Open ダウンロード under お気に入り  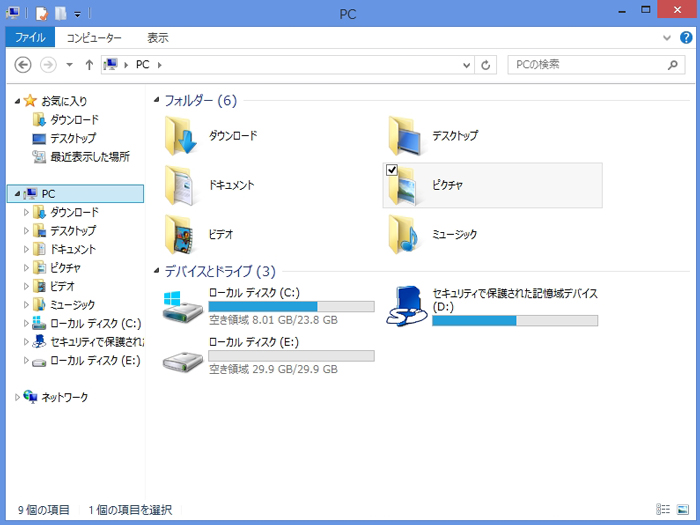point(66,120)
